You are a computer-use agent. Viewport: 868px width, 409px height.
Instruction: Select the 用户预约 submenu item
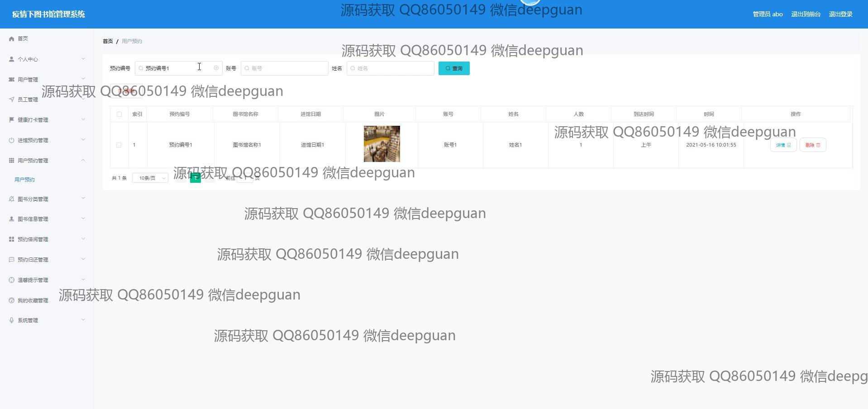pyautogui.click(x=24, y=180)
